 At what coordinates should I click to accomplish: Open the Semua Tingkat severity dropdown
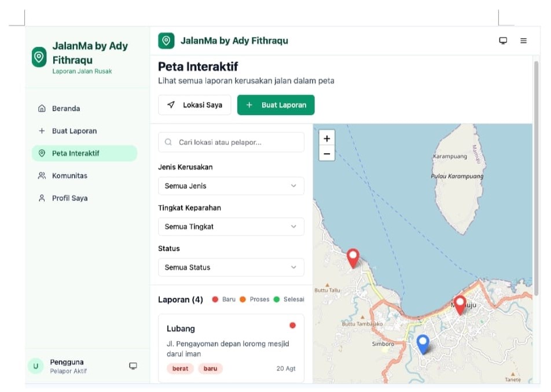[x=231, y=227]
